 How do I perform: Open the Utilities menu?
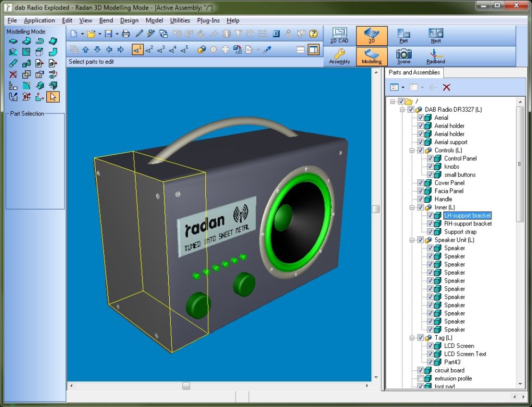(180, 20)
